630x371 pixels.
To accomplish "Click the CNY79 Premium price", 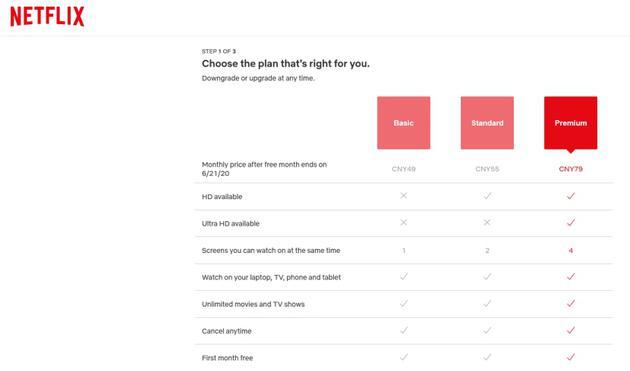I will (x=571, y=169).
